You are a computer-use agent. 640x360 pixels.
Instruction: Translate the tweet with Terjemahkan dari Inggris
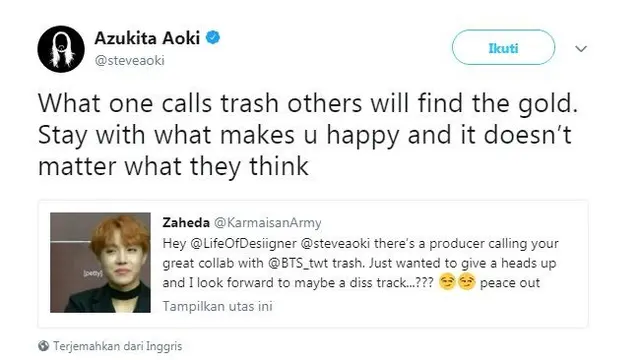point(118,346)
